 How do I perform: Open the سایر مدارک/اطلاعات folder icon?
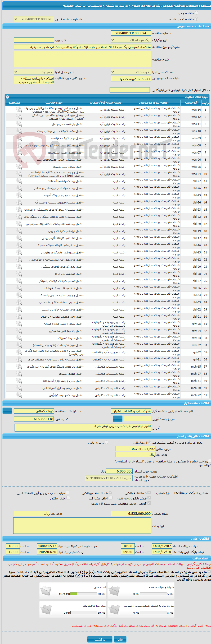[46, 609]
